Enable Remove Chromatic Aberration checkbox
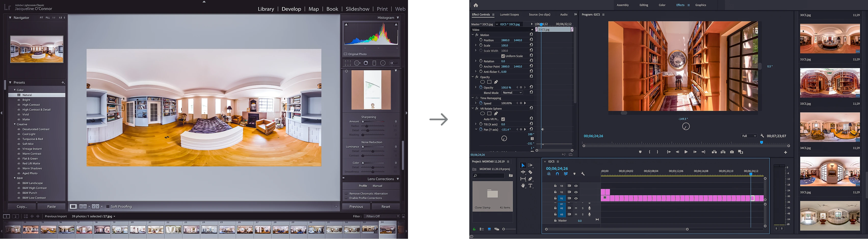This screenshot has height=239, width=868. [x=346, y=194]
